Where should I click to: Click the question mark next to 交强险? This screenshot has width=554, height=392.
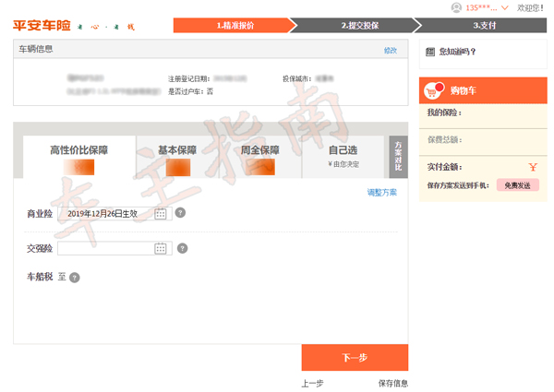pyautogui.click(x=182, y=248)
